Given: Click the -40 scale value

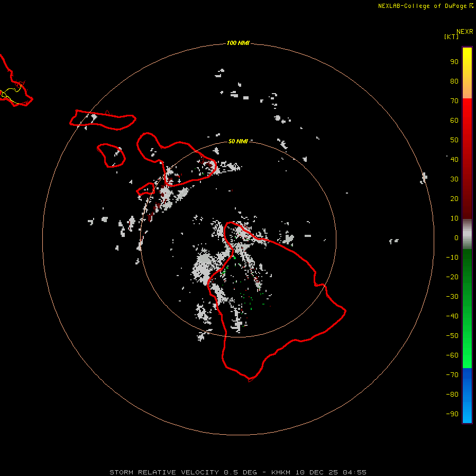Looking at the screenshot, I should (452, 316).
